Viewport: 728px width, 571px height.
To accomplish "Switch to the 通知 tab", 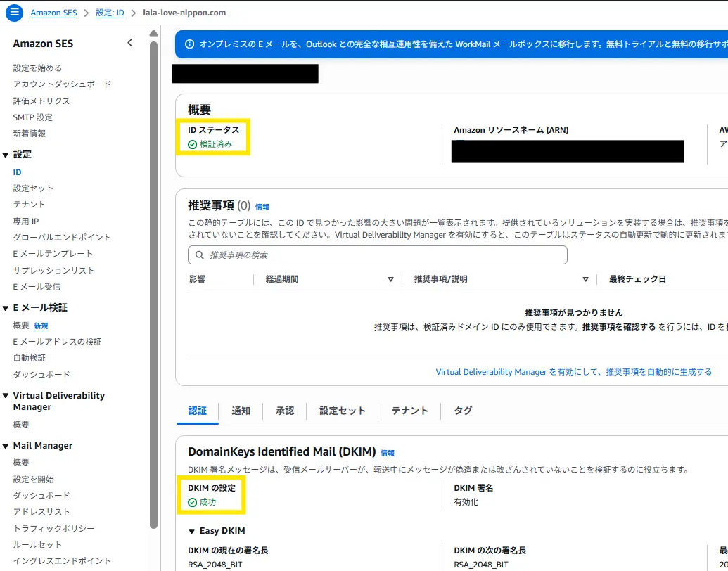I will [241, 411].
